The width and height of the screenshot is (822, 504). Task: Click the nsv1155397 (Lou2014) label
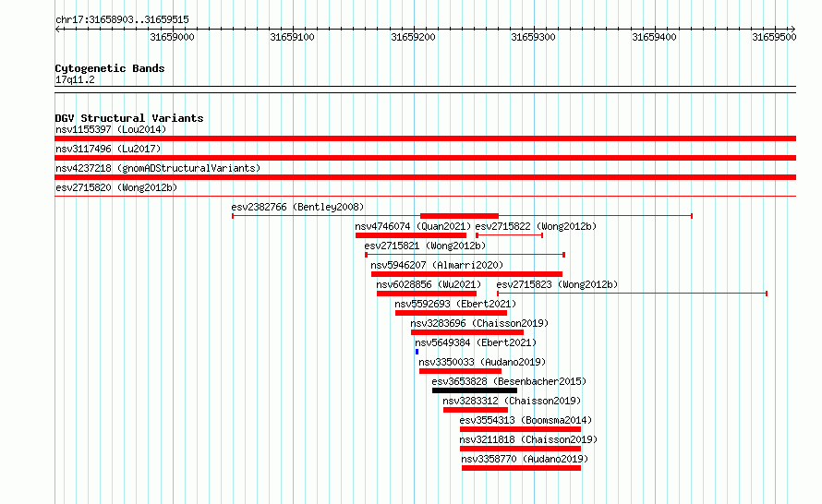click(x=111, y=129)
